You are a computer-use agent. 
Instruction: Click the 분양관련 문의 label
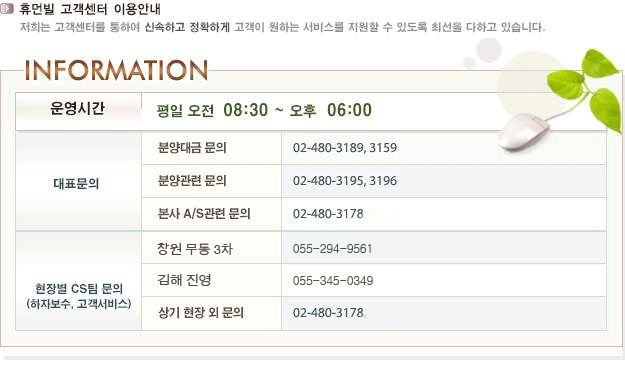tap(192, 181)
